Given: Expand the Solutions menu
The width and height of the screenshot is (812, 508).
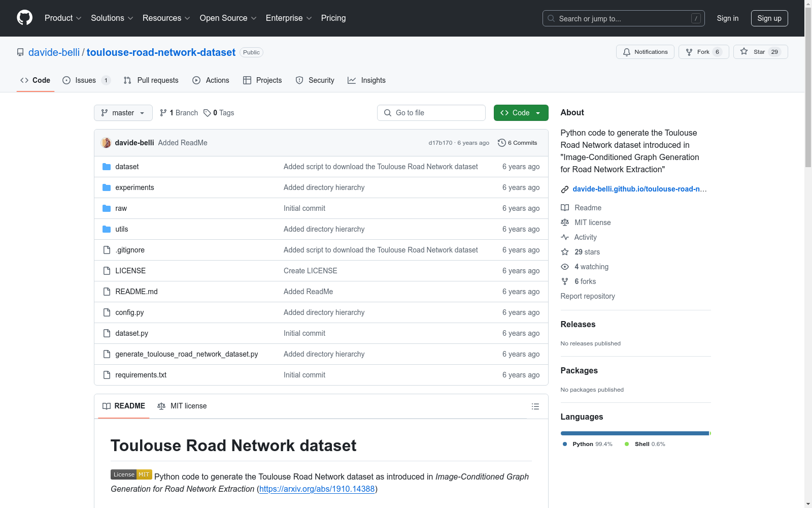Looking at the screenshot, I should point(112,18).
